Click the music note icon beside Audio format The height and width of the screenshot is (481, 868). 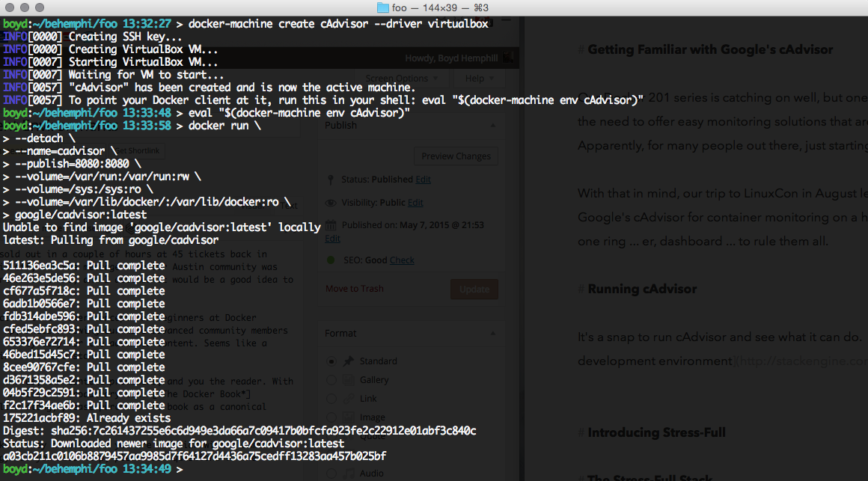click(348, 474)
